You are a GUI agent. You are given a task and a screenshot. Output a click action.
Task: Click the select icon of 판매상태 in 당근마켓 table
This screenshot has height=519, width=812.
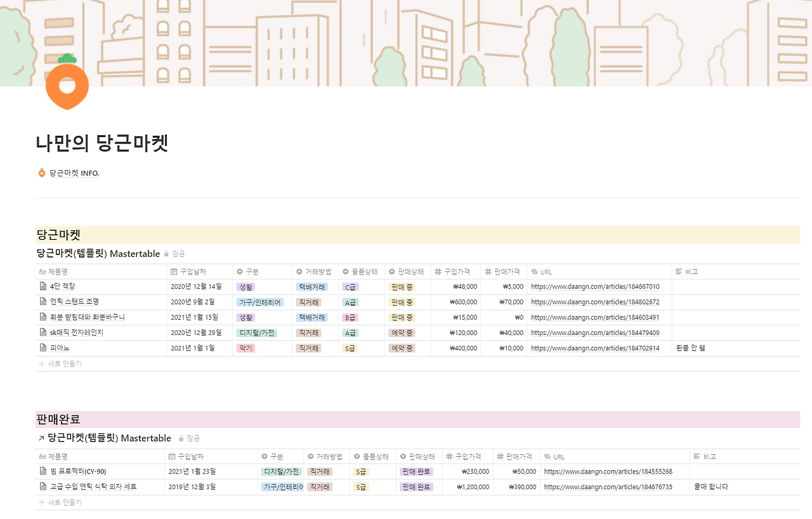[392, 272]
